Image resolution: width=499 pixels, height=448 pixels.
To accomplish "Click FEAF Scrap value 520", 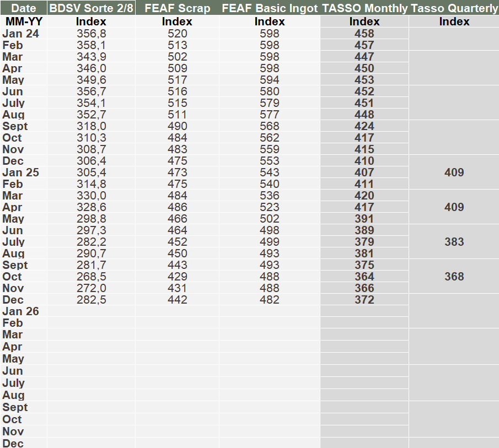I will pyautogui.click(x=177, y=33).
